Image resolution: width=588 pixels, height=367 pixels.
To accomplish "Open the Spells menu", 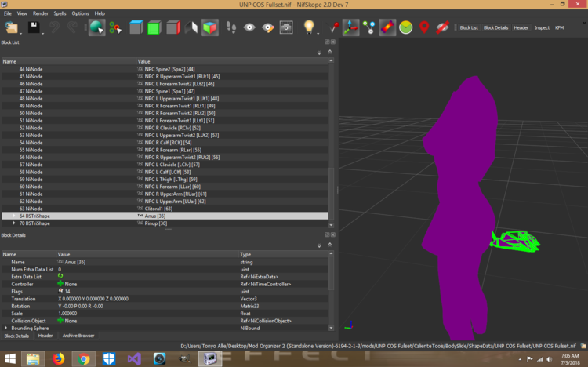I will point(60,13).
